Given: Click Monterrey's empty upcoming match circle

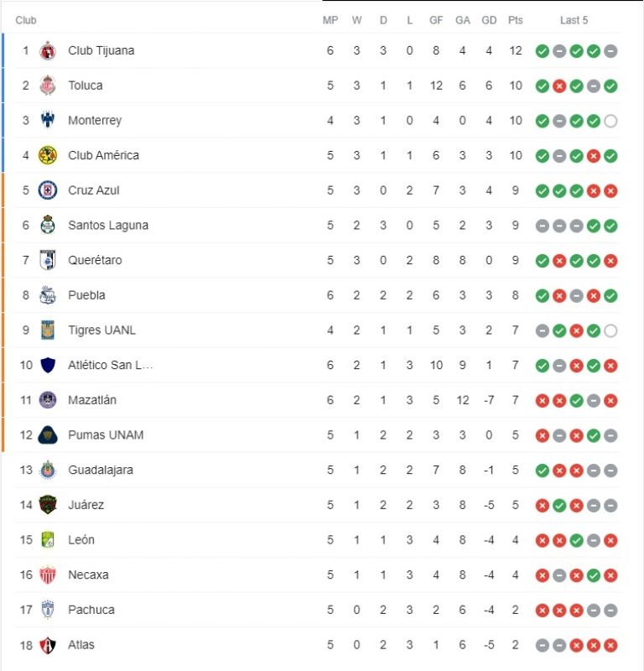Looking at the screenshot, I should coord(610,121).
